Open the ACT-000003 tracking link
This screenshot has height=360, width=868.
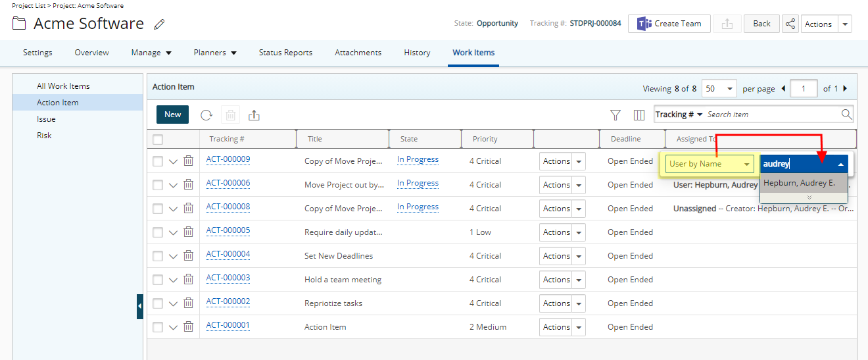click(x=228, y=278)
